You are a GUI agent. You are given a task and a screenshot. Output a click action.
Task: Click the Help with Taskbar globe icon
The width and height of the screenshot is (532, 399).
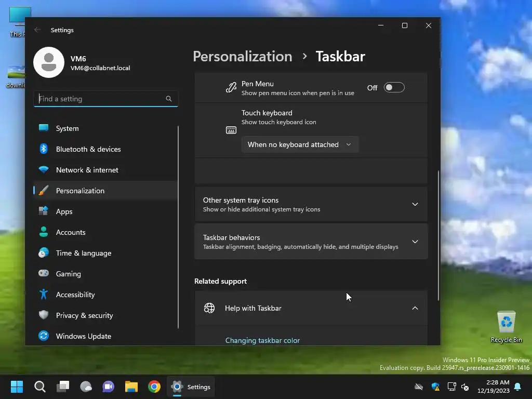tap(209, 308)
